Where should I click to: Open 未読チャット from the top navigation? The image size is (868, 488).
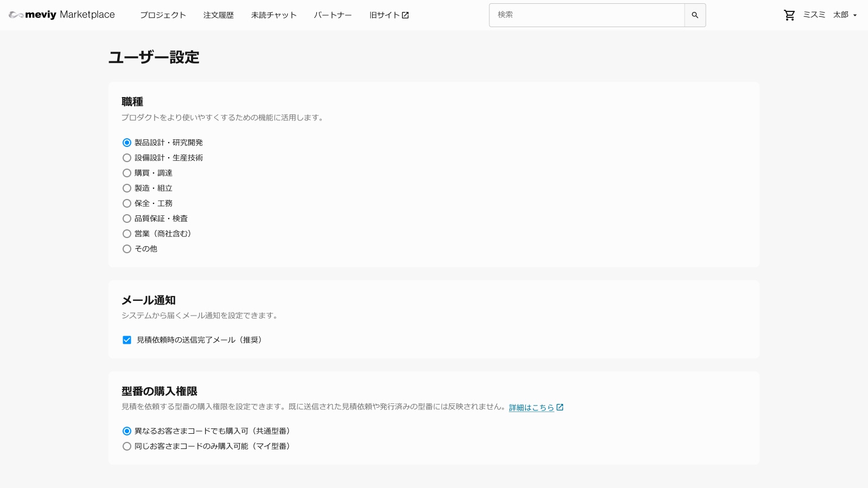coord(273,15)
